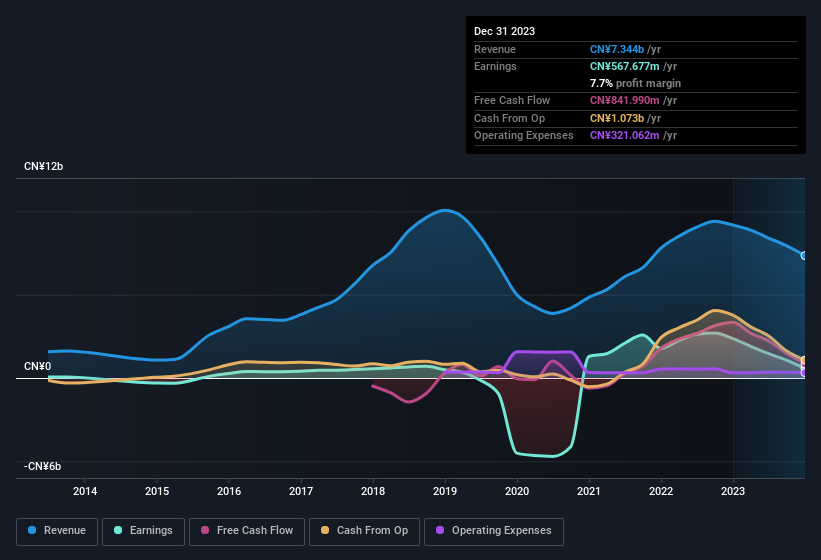Click the CN¥0 y-axis label
Image resolution: width=821 pixels, height=560 pixels.
pos(38,366)
